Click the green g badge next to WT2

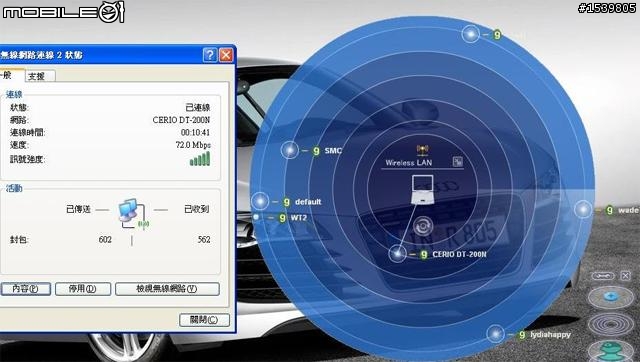(x=282, y=218)
